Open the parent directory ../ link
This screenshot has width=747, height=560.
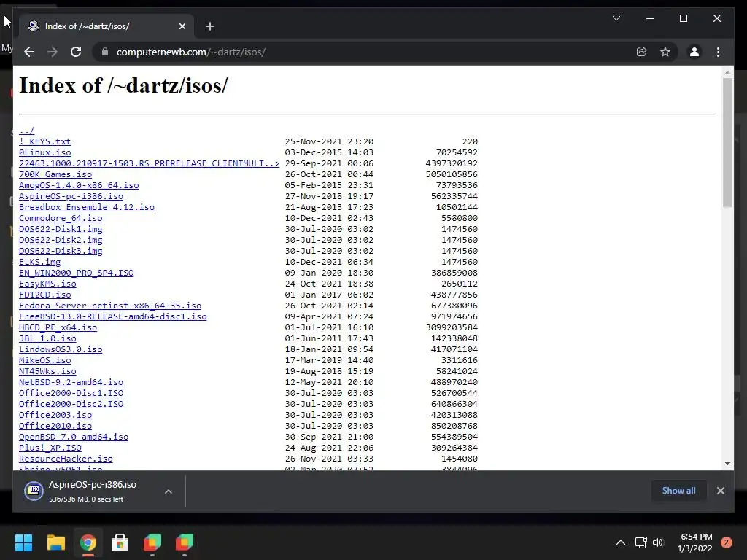(27, 131)
